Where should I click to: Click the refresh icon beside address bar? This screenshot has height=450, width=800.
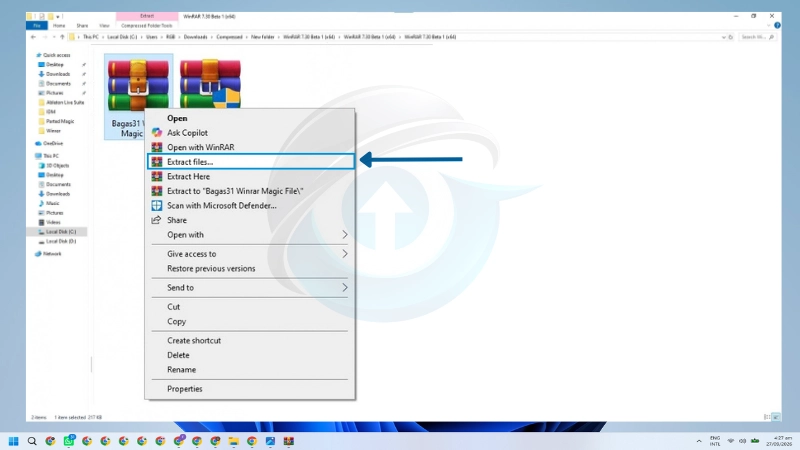pyautogui.click(x=731, y=37)
